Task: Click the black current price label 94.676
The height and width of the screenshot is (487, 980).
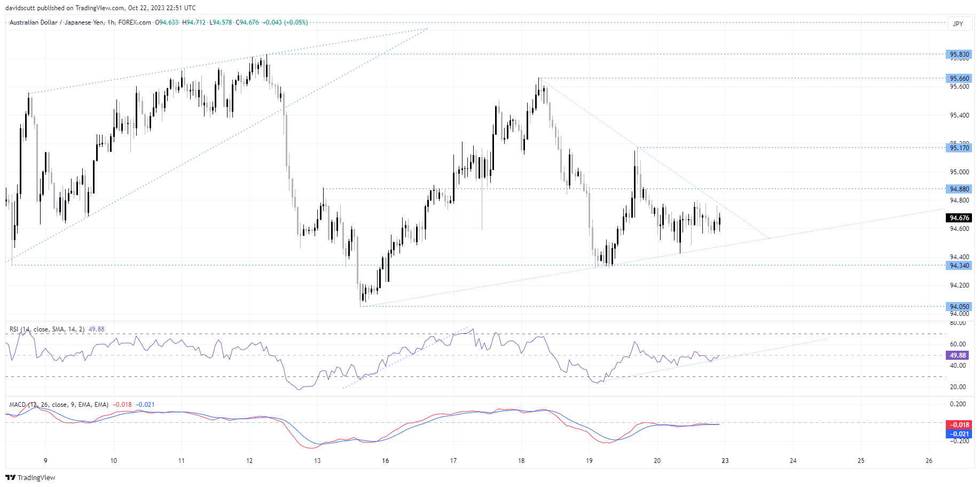Action: click(959, 218)
